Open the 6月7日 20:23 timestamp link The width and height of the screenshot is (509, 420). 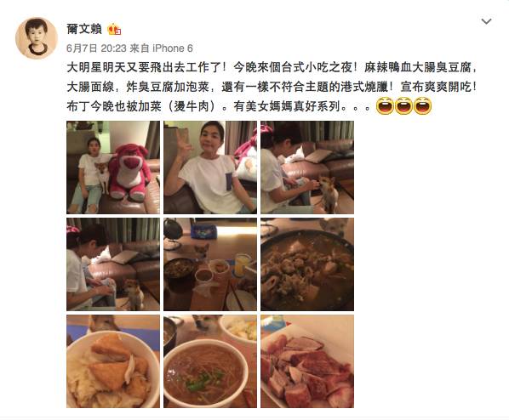coord(96,48)
